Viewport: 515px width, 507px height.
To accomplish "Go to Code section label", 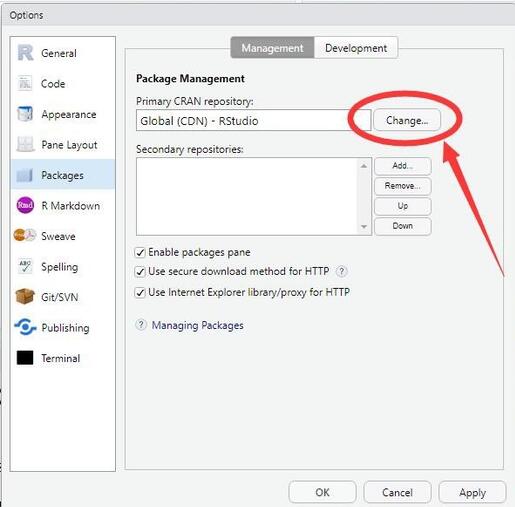I will (53, 84).
